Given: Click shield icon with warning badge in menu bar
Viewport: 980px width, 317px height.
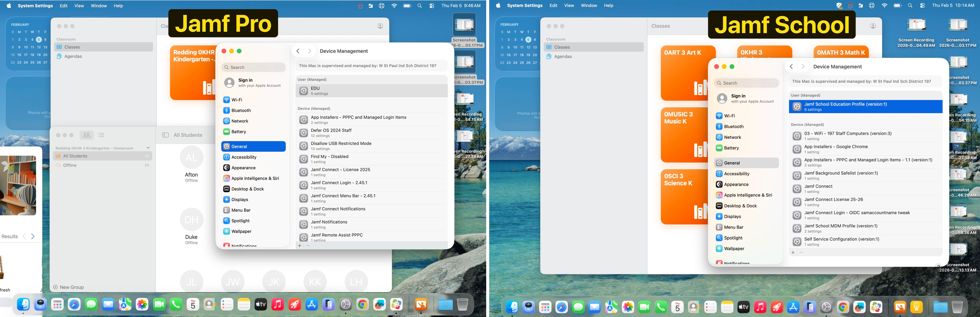Looking at the screenshot, I should tap(839, 6).
